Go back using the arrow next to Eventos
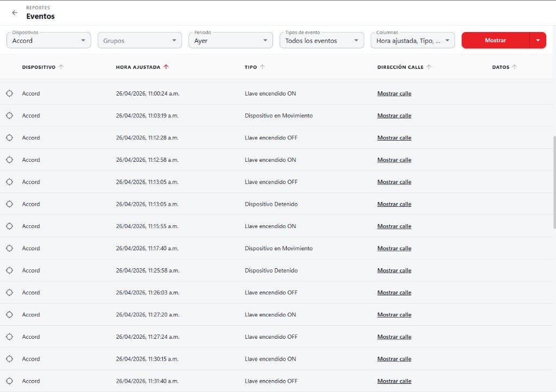Viewport: 556px width, 392px height. point(15,13)
